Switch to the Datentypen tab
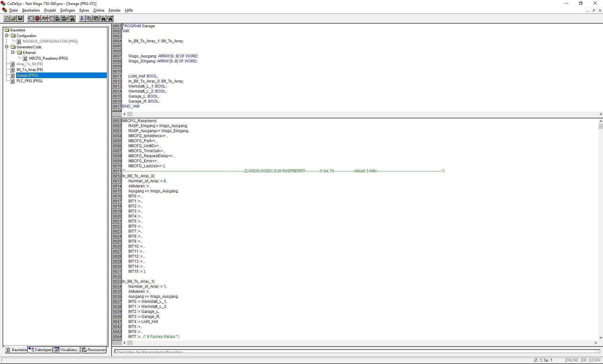The width and height of the screenshot is (603, 364). [40, 350]
